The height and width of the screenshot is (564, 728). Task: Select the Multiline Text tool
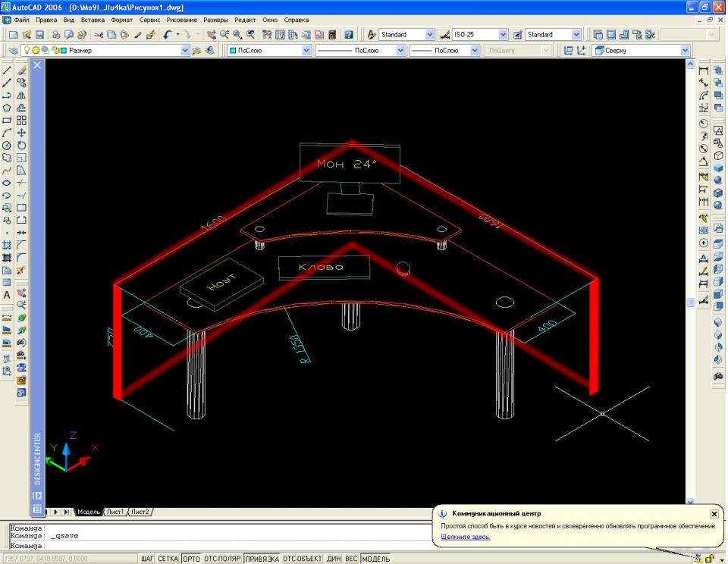(7, 295)
